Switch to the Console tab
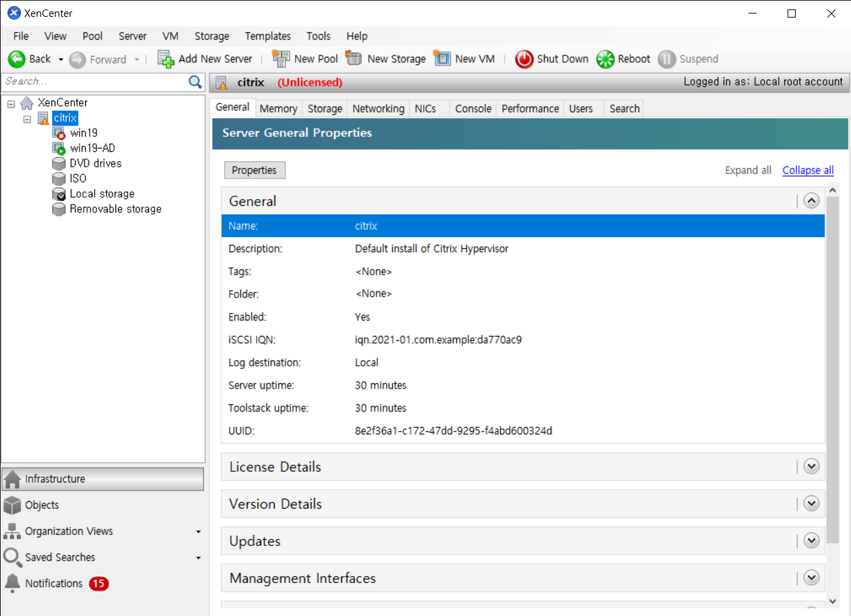 [x=473, y=109]
